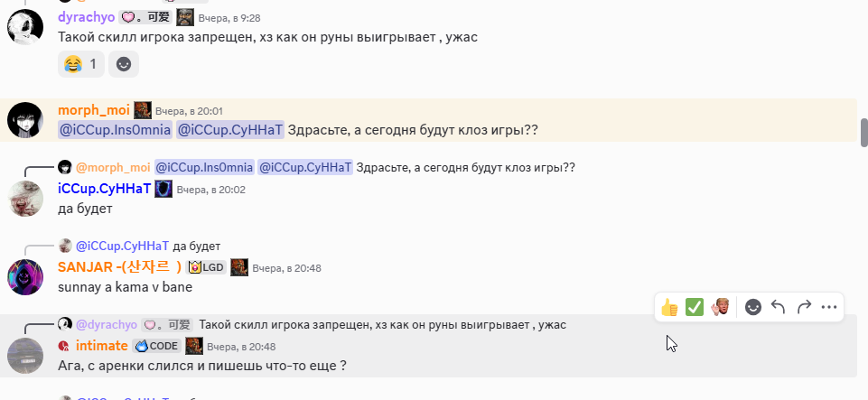Add green check mark quick reaction
Screen dimensions: 868x400
click(x=695, y=307)
